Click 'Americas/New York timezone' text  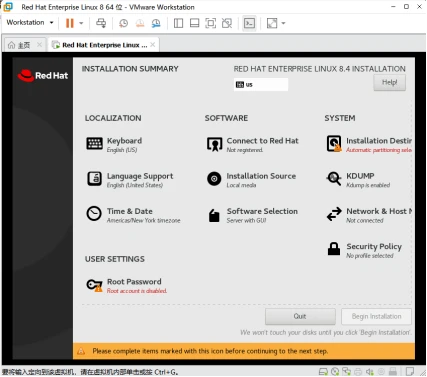click(x=144, y=220)
